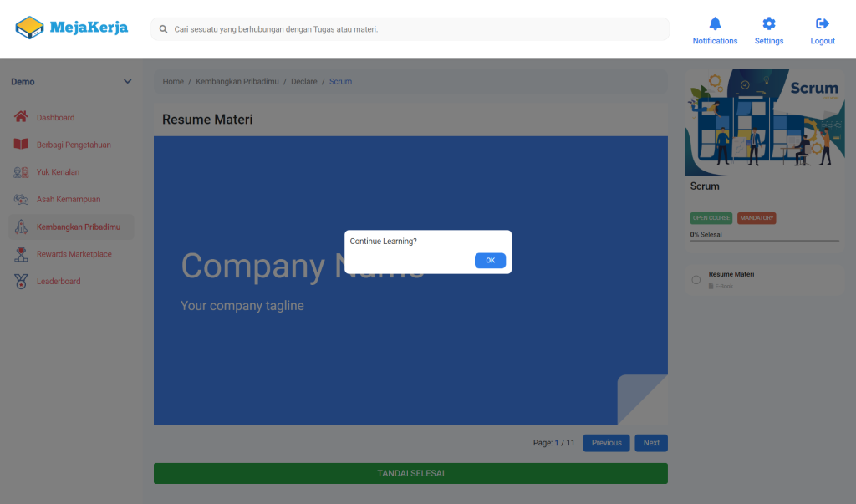Open Asah Kemampuan menu item

68,200
